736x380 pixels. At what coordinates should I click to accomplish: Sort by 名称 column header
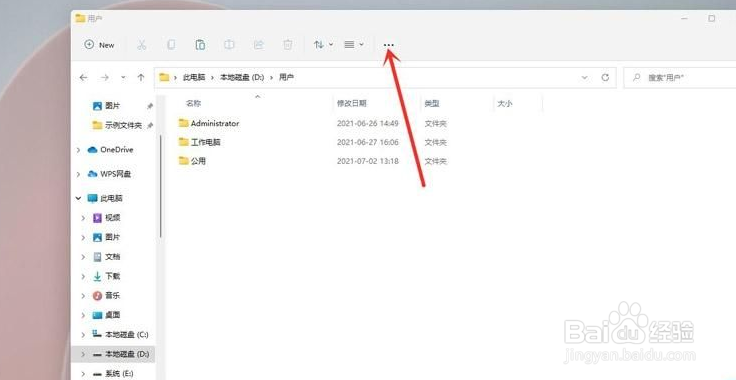tap(193, 103)
